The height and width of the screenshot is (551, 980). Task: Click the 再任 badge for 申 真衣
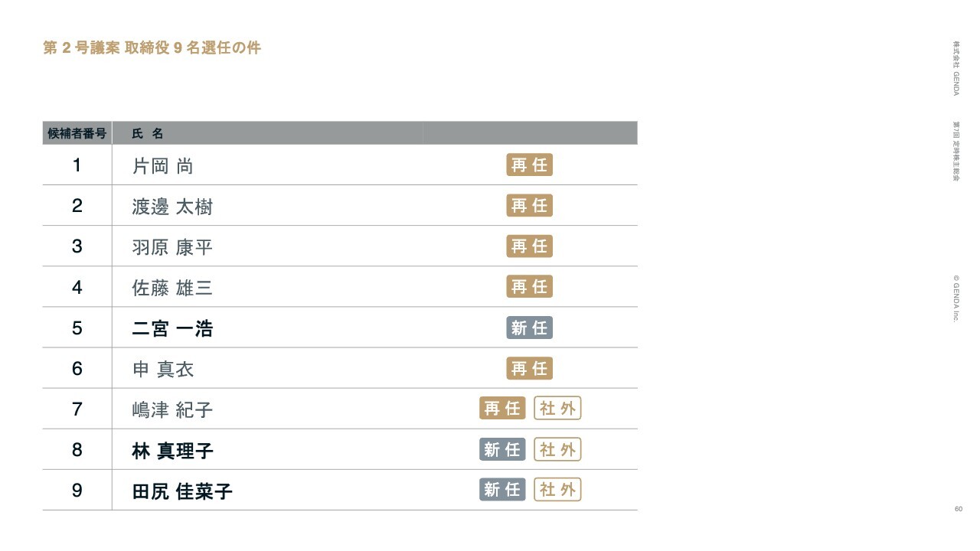point(529,368)
